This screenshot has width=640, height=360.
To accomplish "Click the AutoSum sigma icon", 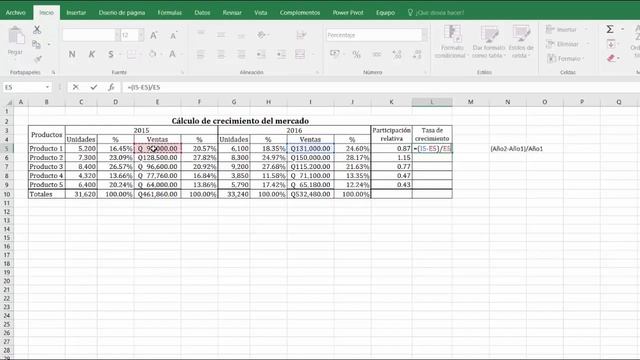I will pyautogui.click(x=610, y=29).
